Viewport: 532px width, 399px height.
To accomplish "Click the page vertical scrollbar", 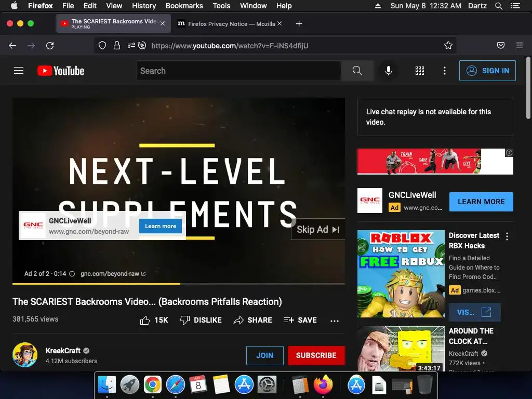I will tap(528, 88).
